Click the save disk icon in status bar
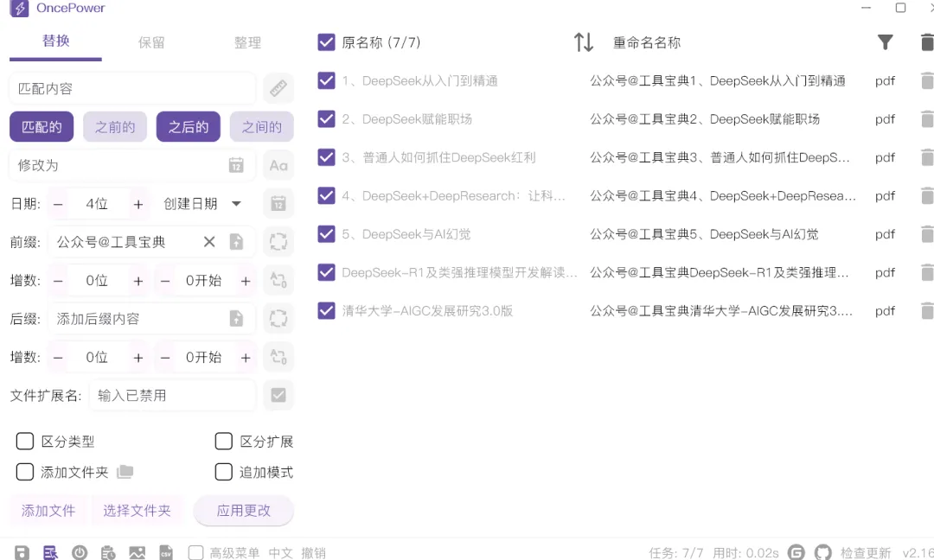Viewport: 934px width, 560px height. (22, 553)
